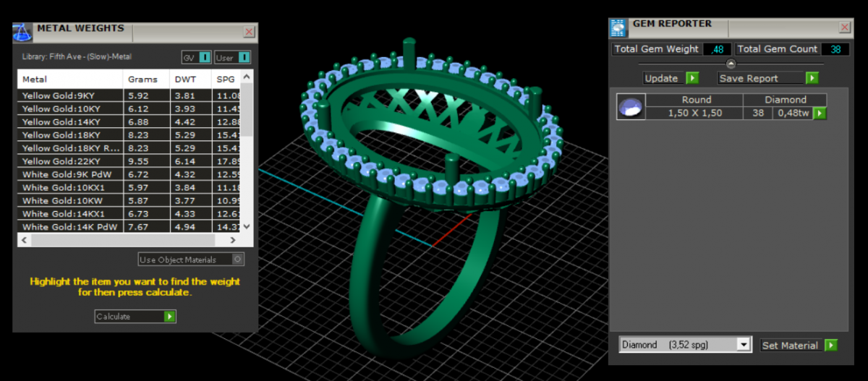This screenshot has height=381, width=868.
Task: Click the green arrow on Calculate button
Action: [x=169, y=317]
